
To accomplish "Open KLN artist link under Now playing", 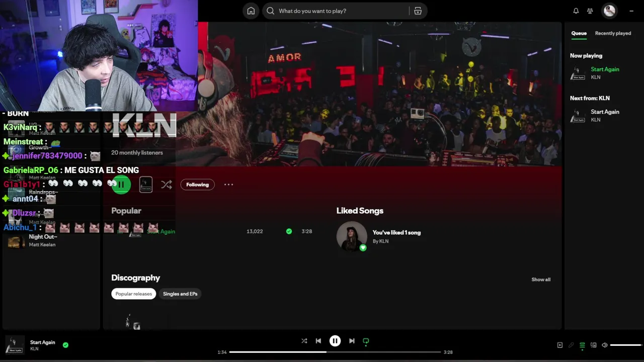I will point(596,77).
